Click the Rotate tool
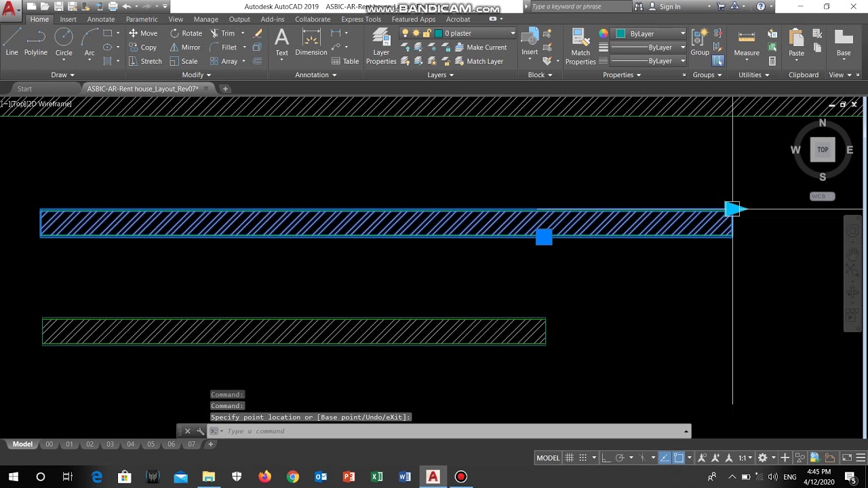Image resolution: width=868 pixels, height=488 pixels. (186, 33)
